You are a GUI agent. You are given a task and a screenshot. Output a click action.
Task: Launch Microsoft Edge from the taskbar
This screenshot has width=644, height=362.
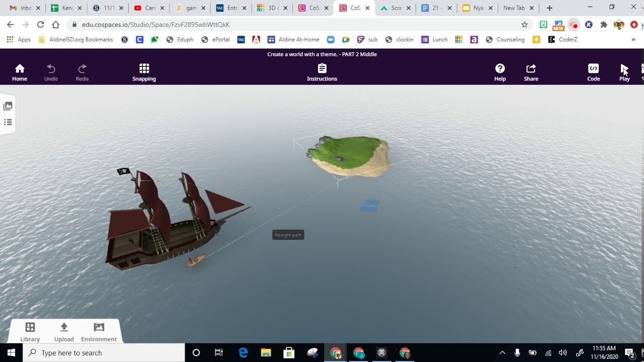point(243,353)
